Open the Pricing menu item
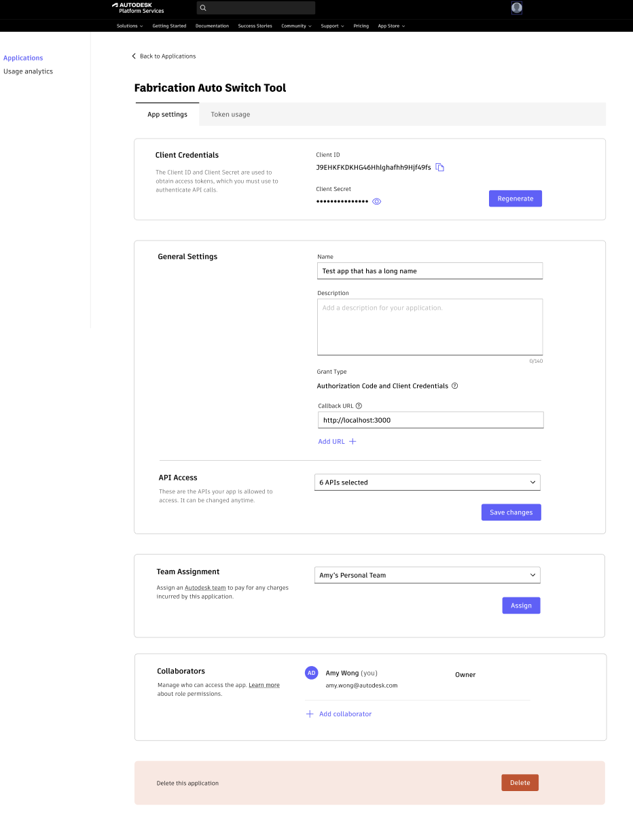 tap(361, 26)
